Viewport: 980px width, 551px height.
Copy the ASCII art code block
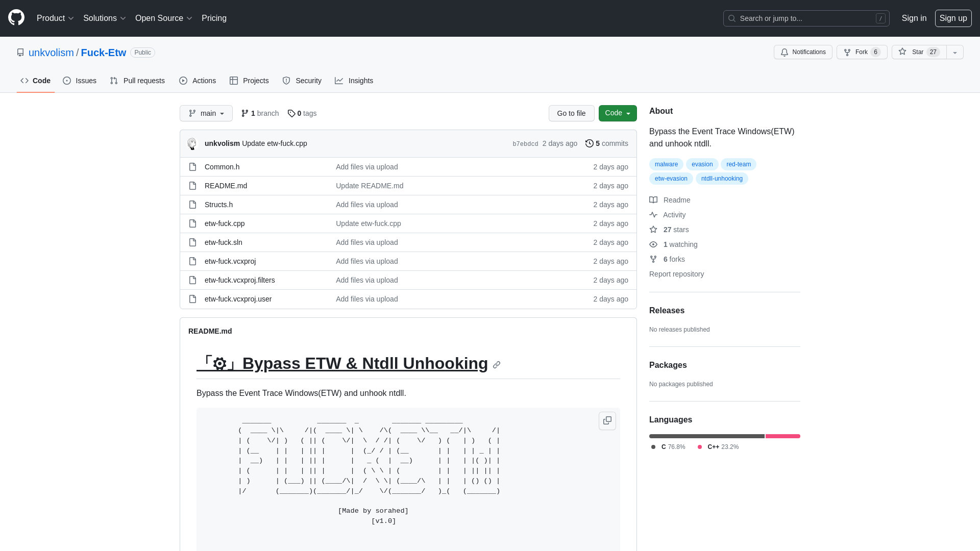tap(607, 421)
